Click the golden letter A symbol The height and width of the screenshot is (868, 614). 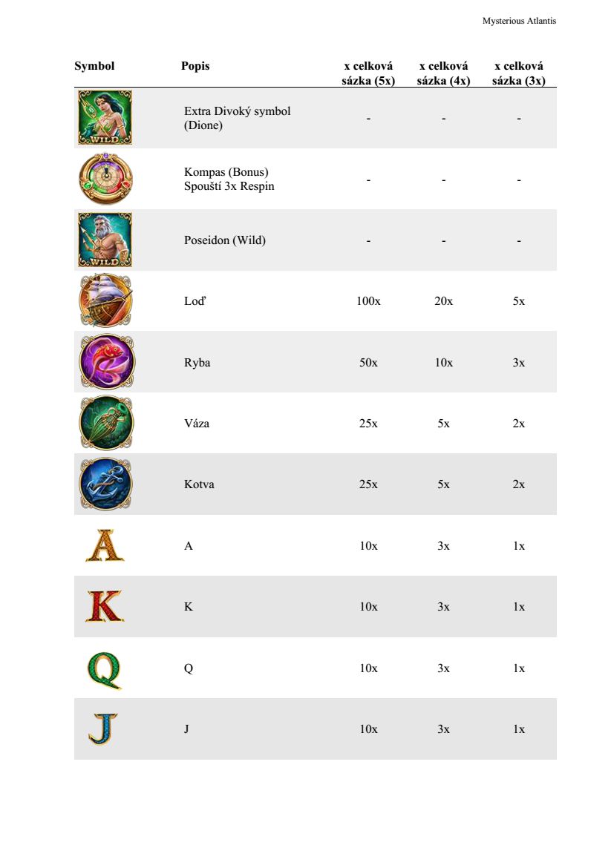105,545
